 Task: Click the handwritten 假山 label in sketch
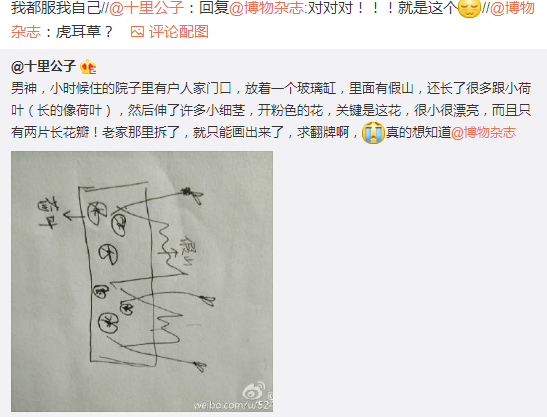click(188, 252)
